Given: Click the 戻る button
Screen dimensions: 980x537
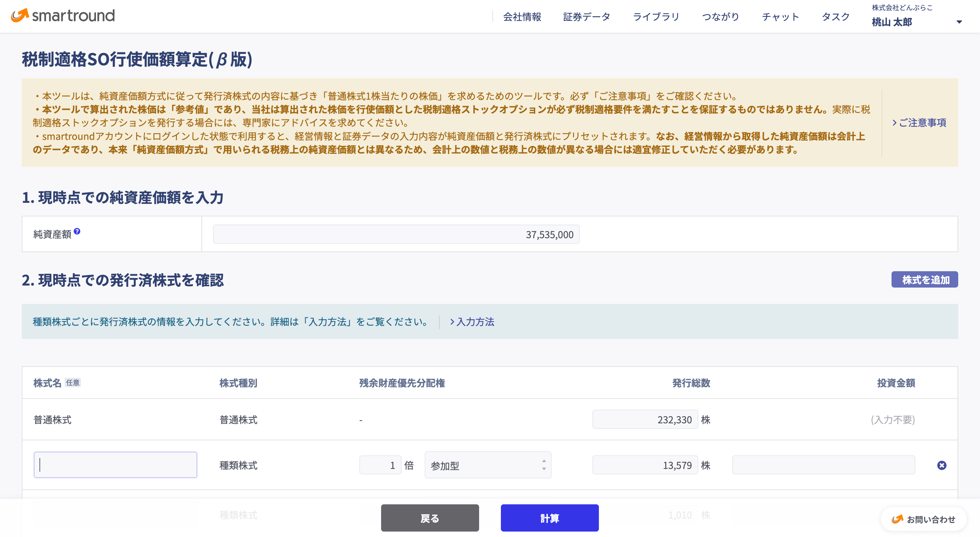Looking at the screenshot, I should 430,518.
